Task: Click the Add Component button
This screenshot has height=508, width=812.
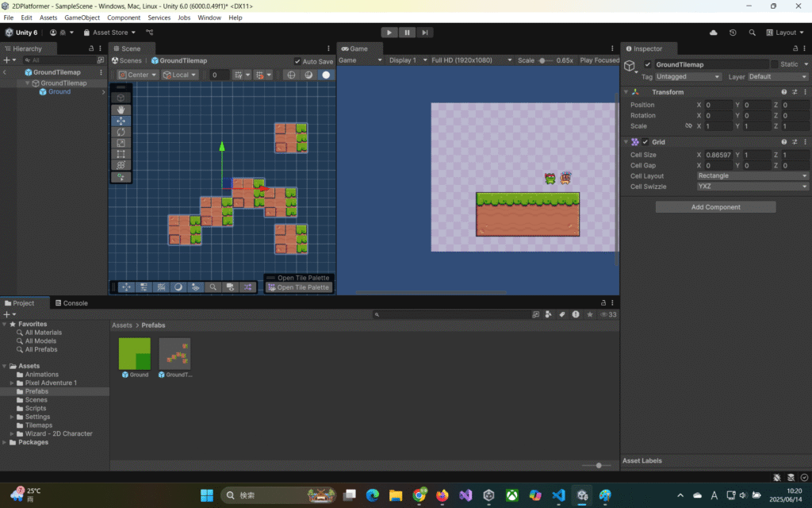Action: (716, 207)
